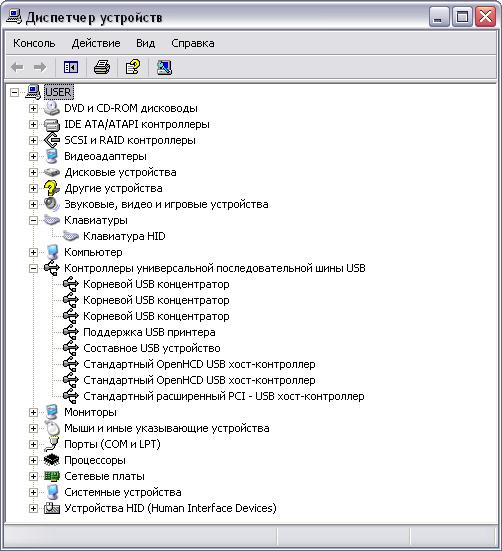This screenshot has height=551, width=502.
Task: Click the Scan for hardware changes icon
Action: pyautogui.click(x=164, y=67)
